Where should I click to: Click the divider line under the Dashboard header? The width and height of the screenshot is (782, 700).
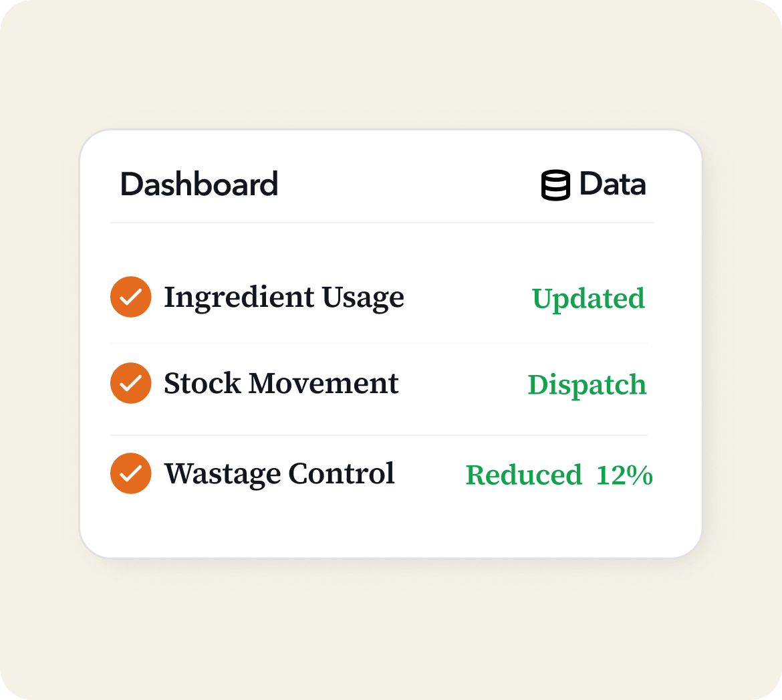(382, 222)
